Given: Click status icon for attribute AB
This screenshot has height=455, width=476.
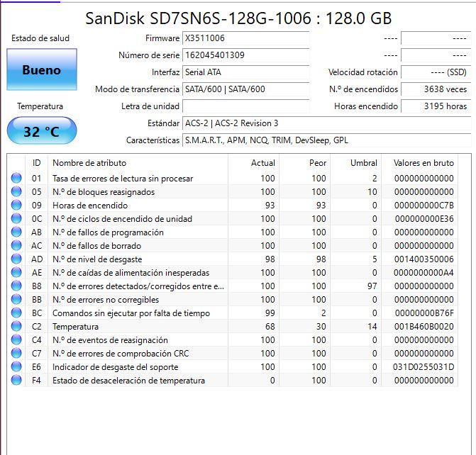Looking at the screenshot, I should coord(16,232).
